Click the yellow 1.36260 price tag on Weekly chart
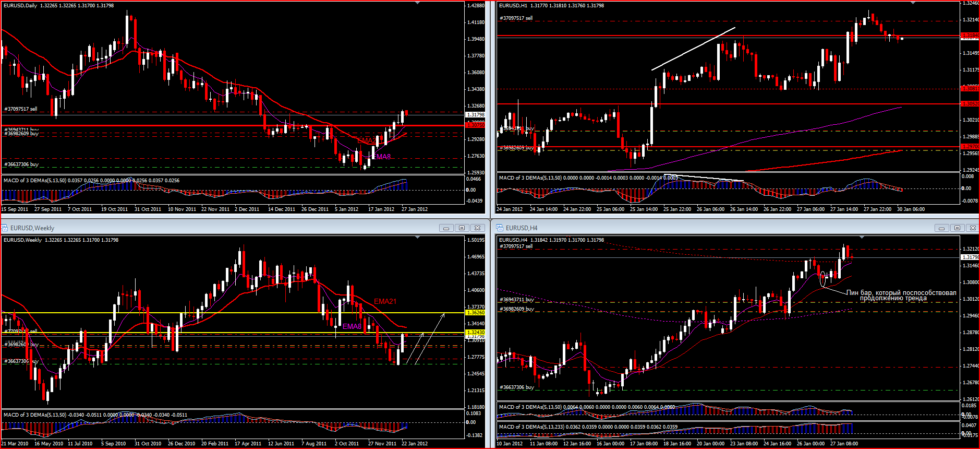Screen dimensions: 980x449 pyautogui.click(x=475, y=313)
